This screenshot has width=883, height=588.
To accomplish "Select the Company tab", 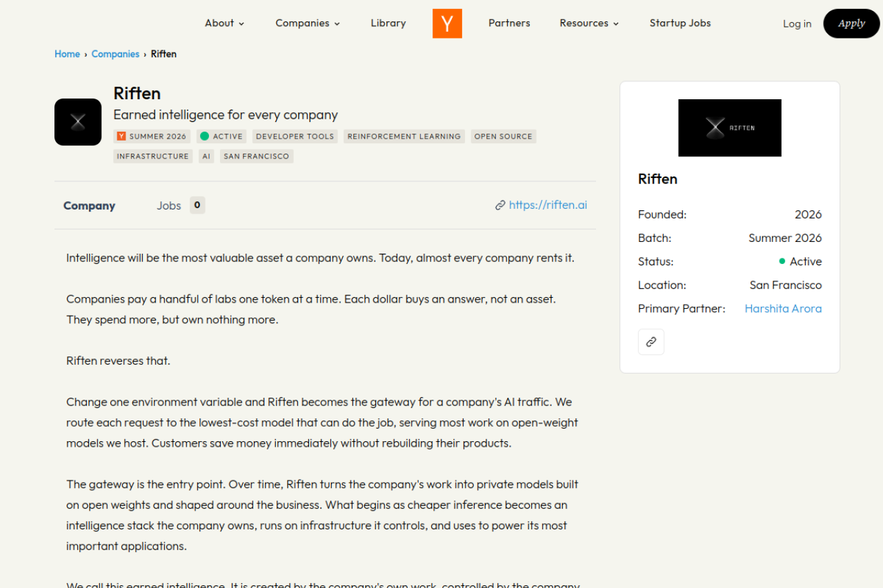I will point(89,205).
